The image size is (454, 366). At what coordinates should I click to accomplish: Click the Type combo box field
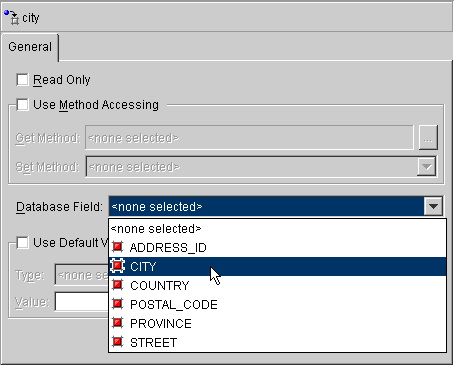(x=82, y=275)
